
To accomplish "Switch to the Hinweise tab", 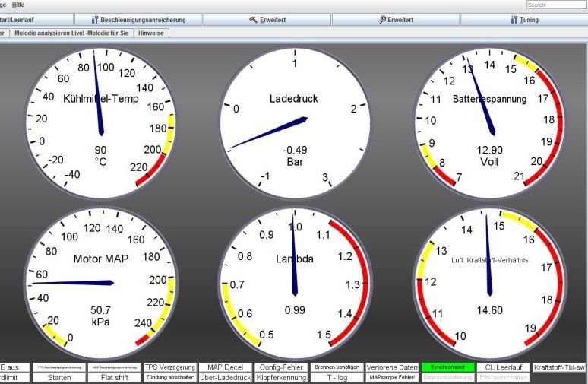I will click(x=153, y=33).
